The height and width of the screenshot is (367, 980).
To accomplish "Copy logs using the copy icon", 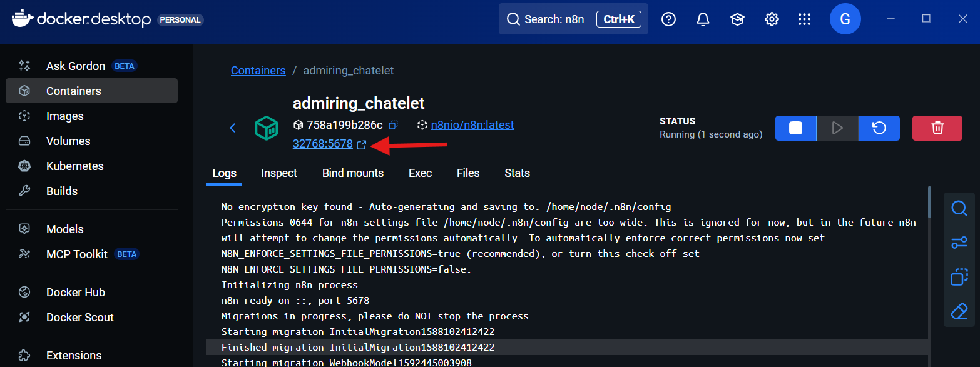I will pos(959,277).
